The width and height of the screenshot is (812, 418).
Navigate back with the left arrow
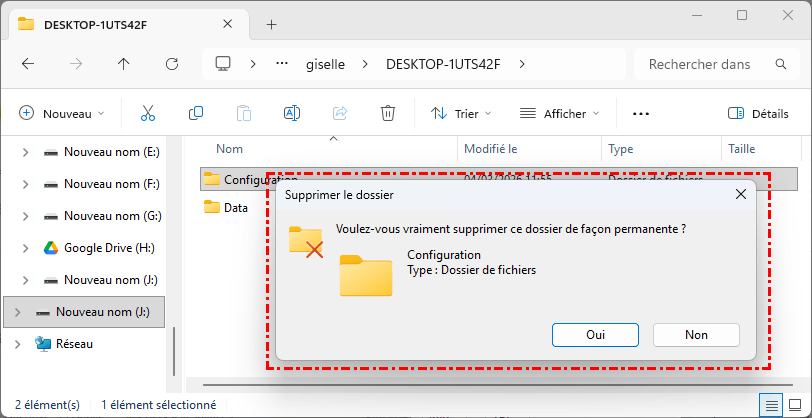(x=28, y=64)
